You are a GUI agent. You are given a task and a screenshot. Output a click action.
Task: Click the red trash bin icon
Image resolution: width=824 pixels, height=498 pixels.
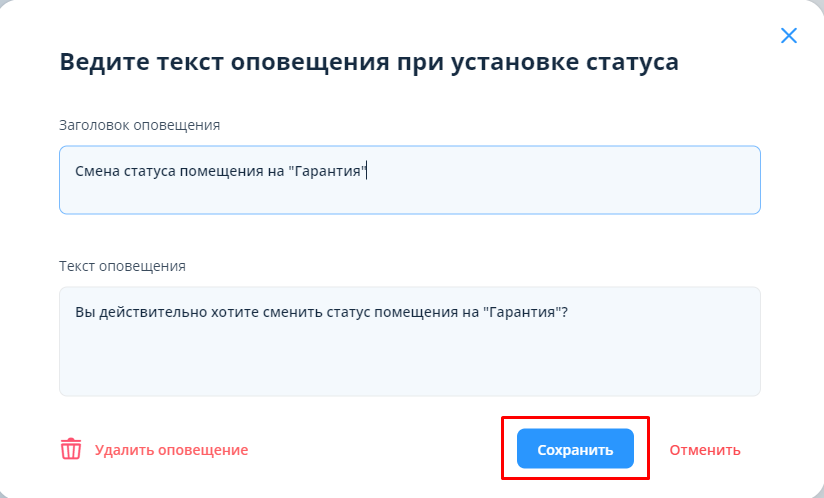pyautogui.click(x=71, y=449)
